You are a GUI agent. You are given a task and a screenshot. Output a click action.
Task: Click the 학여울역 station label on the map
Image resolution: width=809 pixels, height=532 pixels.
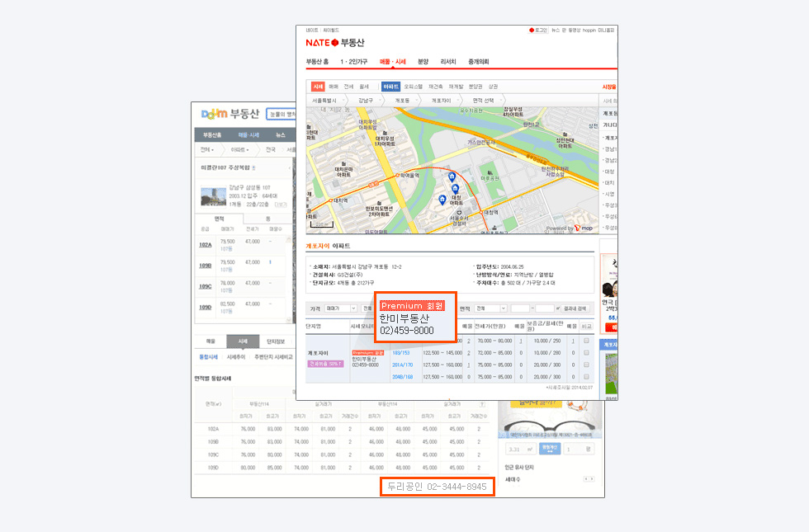[409, 175]
